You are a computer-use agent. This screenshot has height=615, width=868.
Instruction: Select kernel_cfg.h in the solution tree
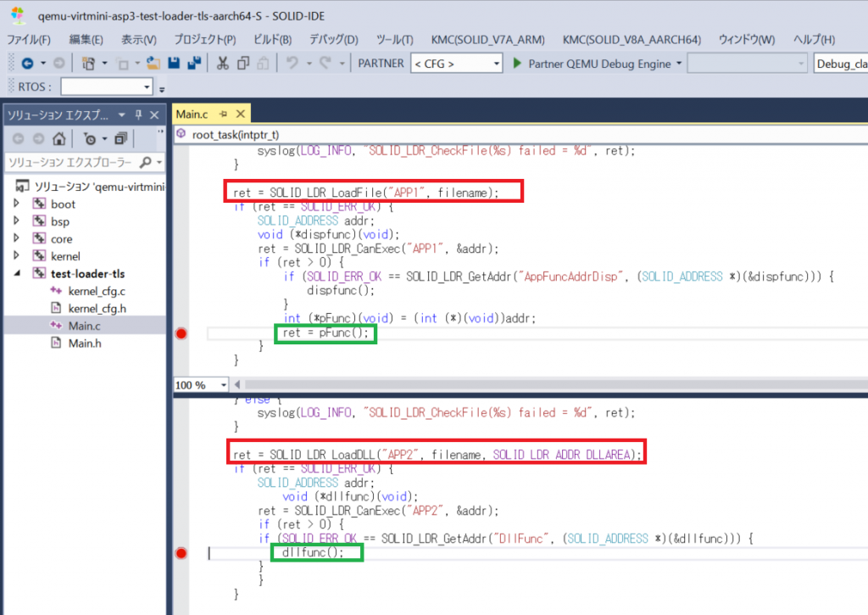click(97, 308)
